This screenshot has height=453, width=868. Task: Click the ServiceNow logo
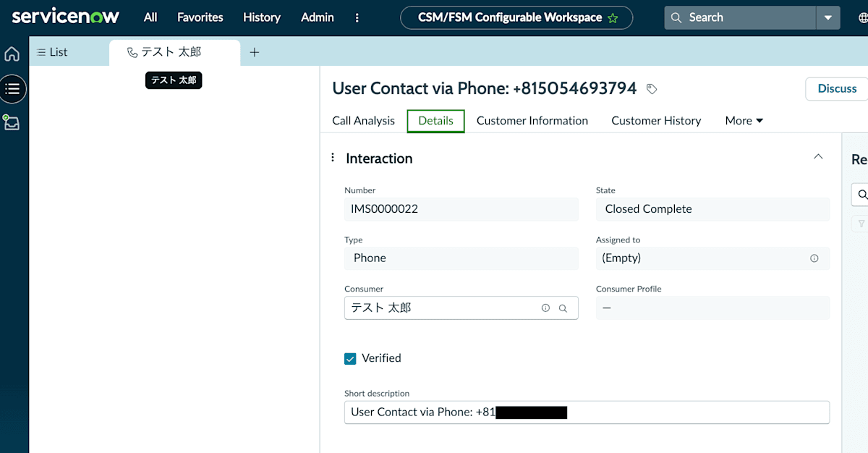(66, 17)
